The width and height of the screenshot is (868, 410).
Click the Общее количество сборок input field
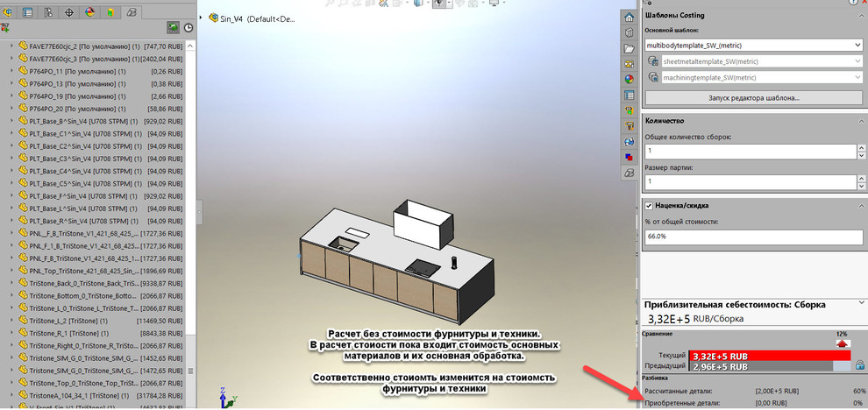pos(748,152)
